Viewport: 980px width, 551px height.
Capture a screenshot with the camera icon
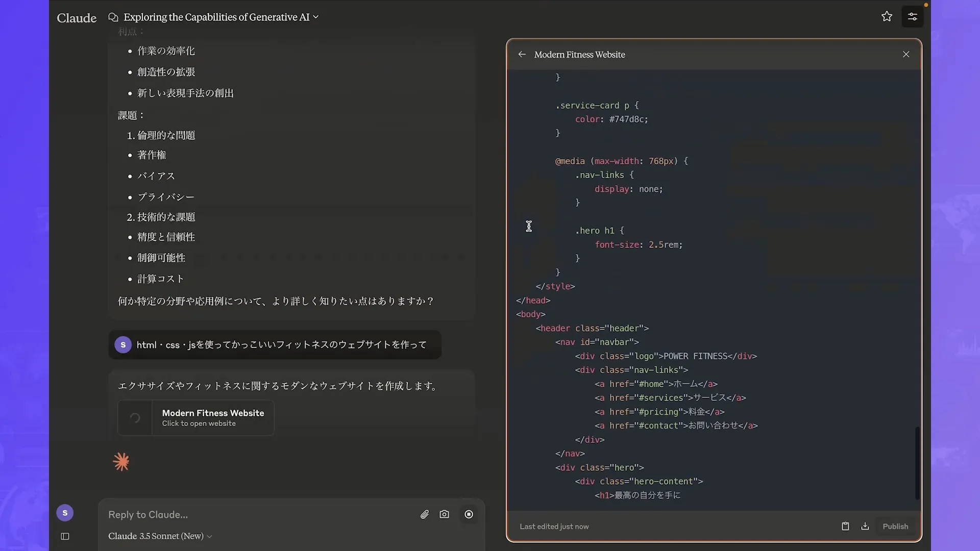pyautogui.click(x=445, y=514)
